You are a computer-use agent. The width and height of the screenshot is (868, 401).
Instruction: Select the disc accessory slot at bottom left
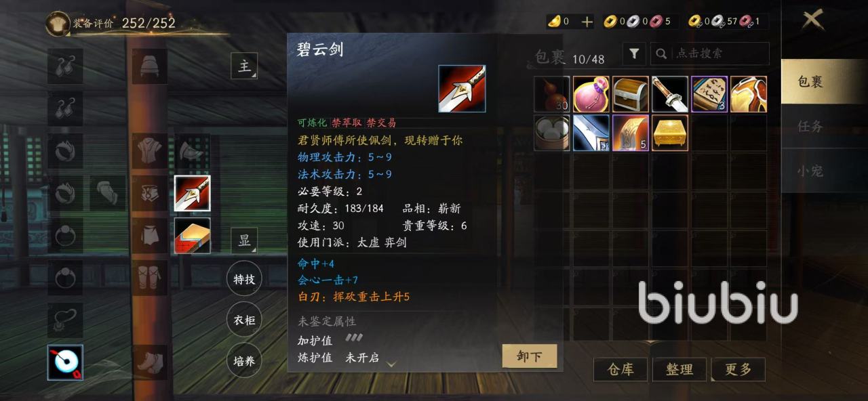click(x=65, y=362)
